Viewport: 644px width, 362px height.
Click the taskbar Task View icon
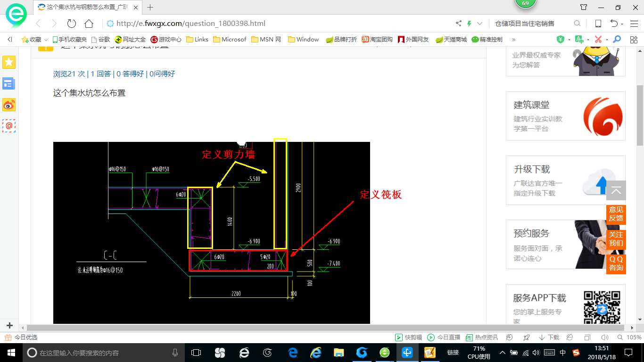(x=196, y=353)
